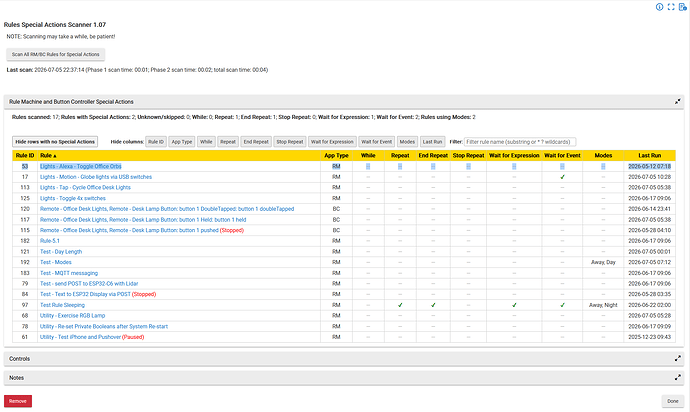Open rule Lights - Alexa - Toggle Office Orbs
This screenshot has height=412, width=690.
[81, 166]
